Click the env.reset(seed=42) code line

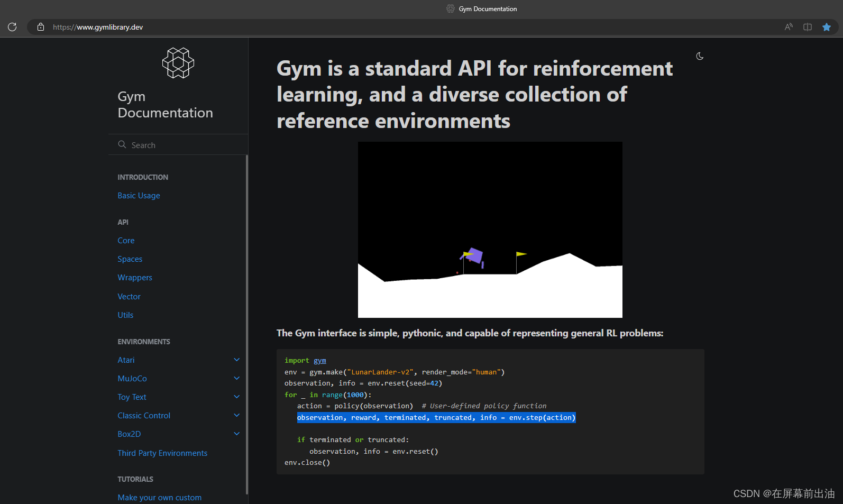click(363, 383)
